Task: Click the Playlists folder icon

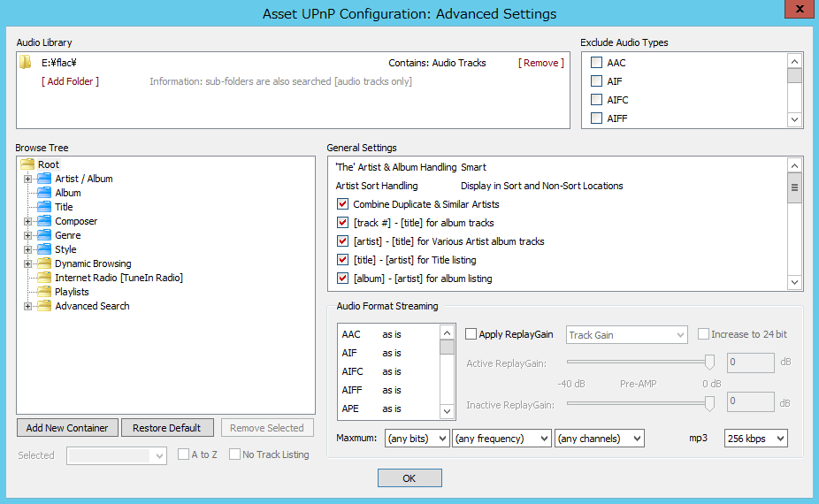Action: 44,292
